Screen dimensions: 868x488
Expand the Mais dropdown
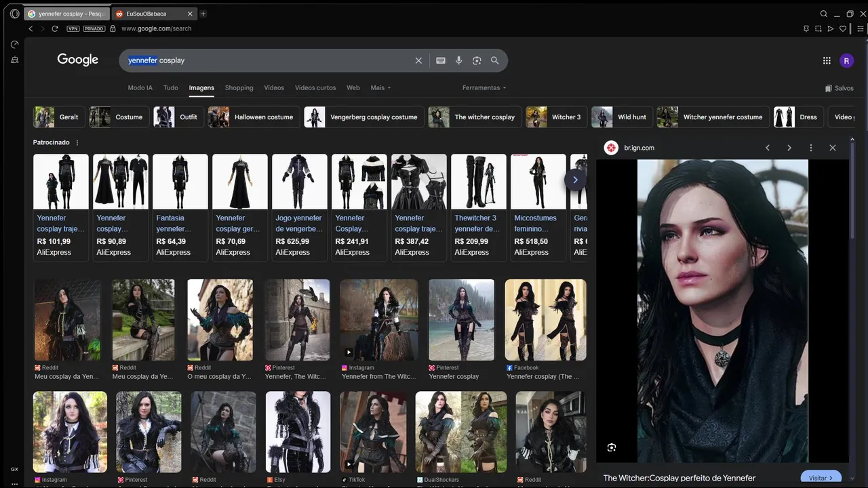click(x=380, y=87)
